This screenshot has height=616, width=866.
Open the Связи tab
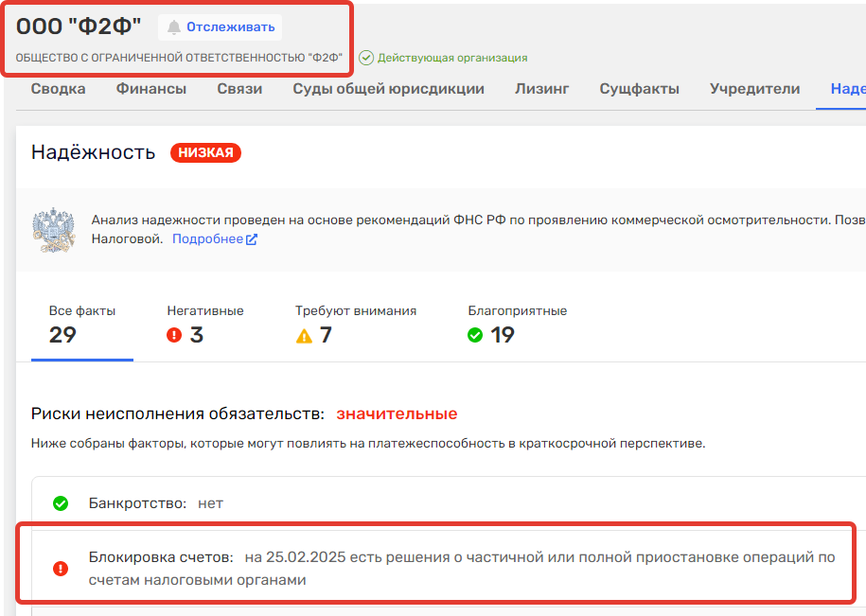239,89
